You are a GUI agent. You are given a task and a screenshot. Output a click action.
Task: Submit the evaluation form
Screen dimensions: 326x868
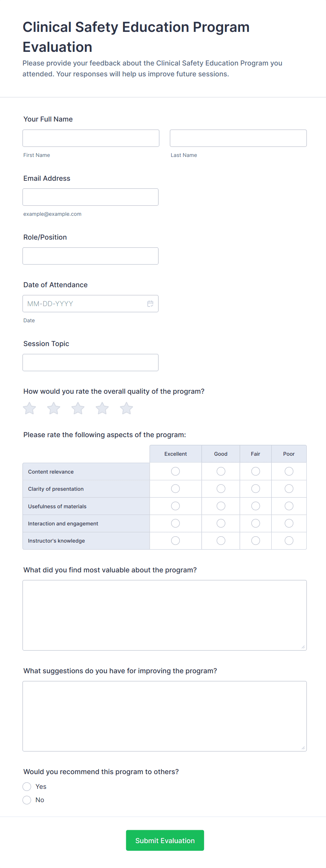(165, 840)
